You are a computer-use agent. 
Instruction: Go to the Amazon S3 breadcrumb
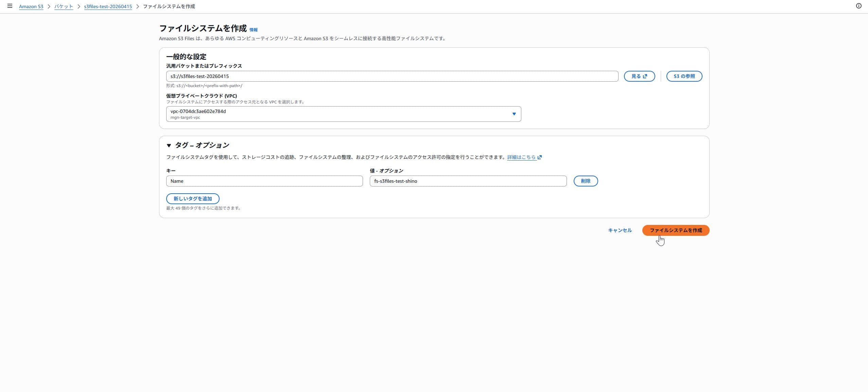(x=31, y=6)
